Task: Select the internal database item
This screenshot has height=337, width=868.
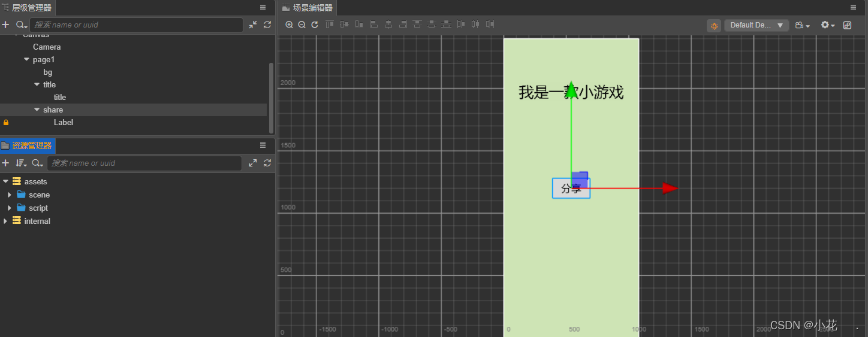Action: (x=37, y=221)
